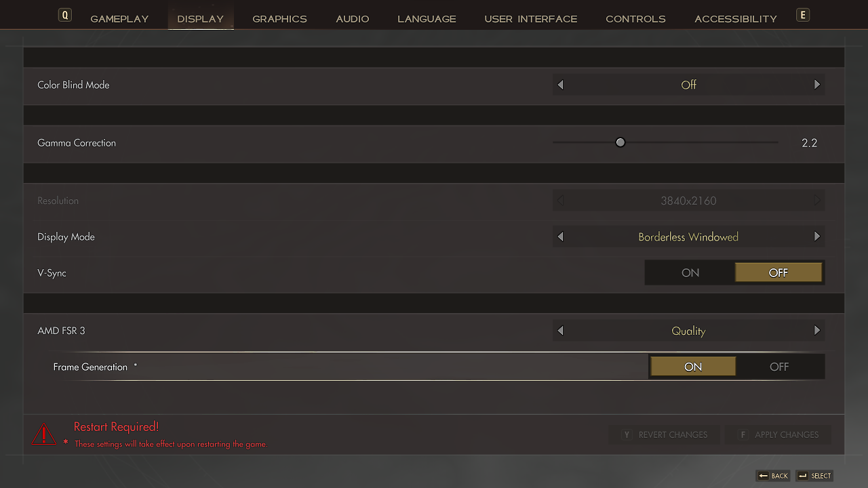Click the Back key icon at bottom
The height and width of the screenshot is (488, 868).
763,476
